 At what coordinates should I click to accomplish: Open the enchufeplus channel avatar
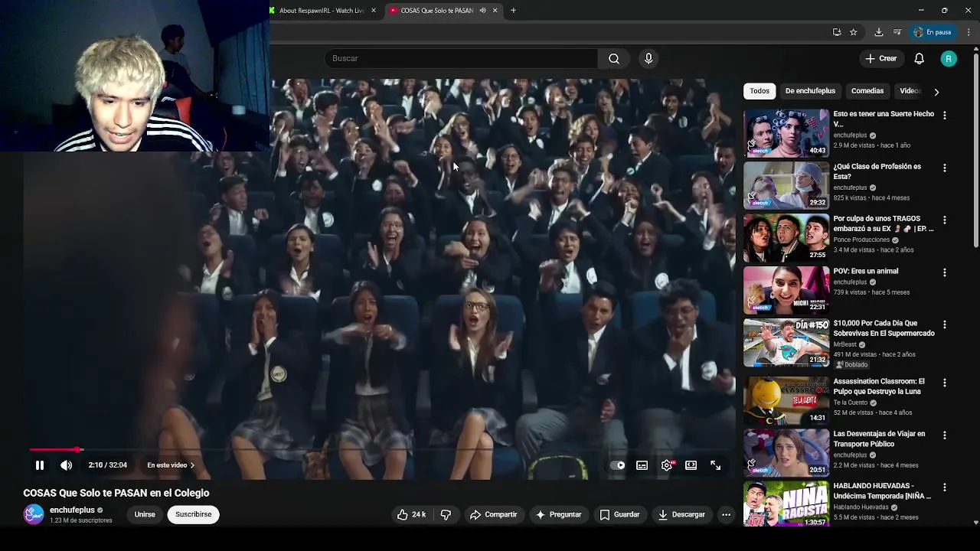34,515
